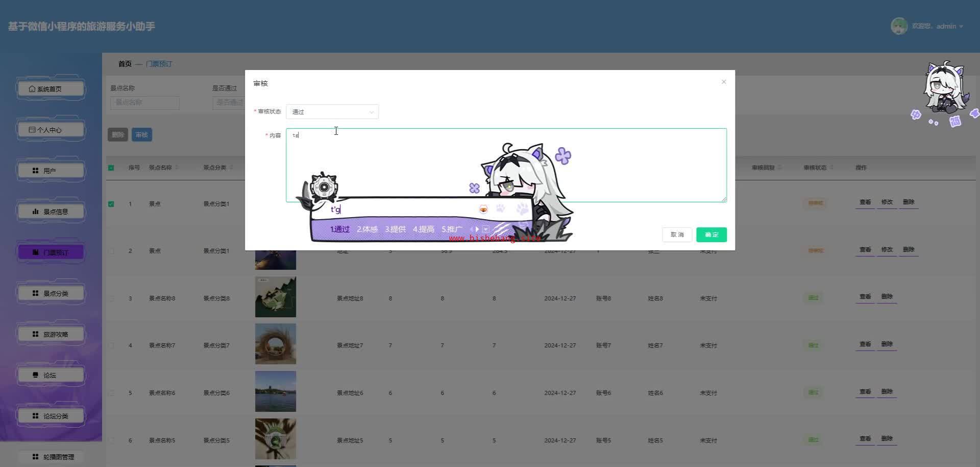Open the 是否通过 filter dropdown

[x=229, y=102]
